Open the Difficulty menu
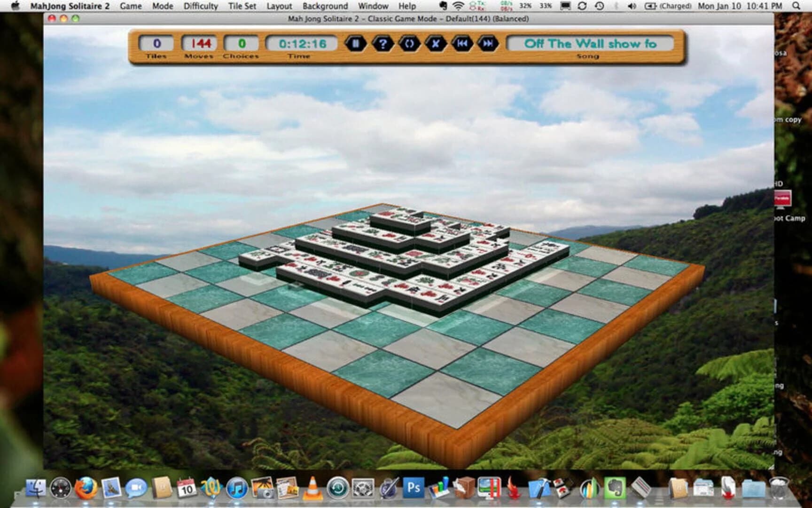This screenshot has width=812, height=508. [x=200, y=6]
